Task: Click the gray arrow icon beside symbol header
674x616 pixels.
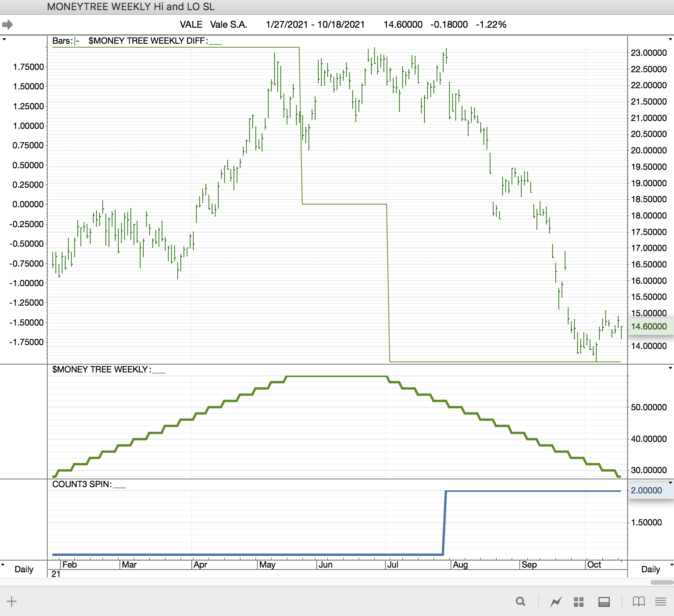Action: click(7, 25)
